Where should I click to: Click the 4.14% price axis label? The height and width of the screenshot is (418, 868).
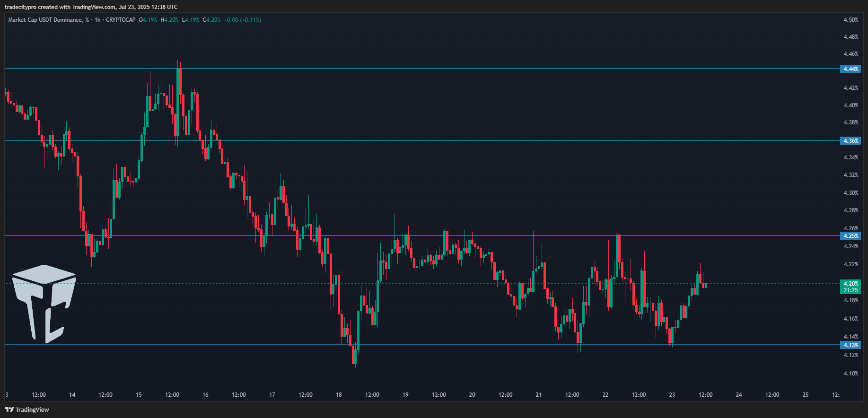click(x=851, y=337)
